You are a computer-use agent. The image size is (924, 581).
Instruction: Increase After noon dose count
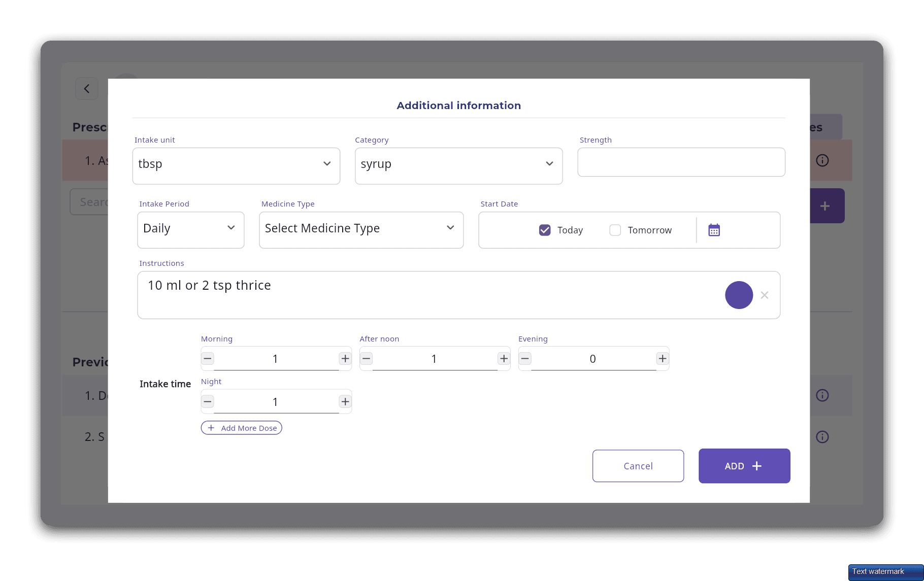coord(504,359)
